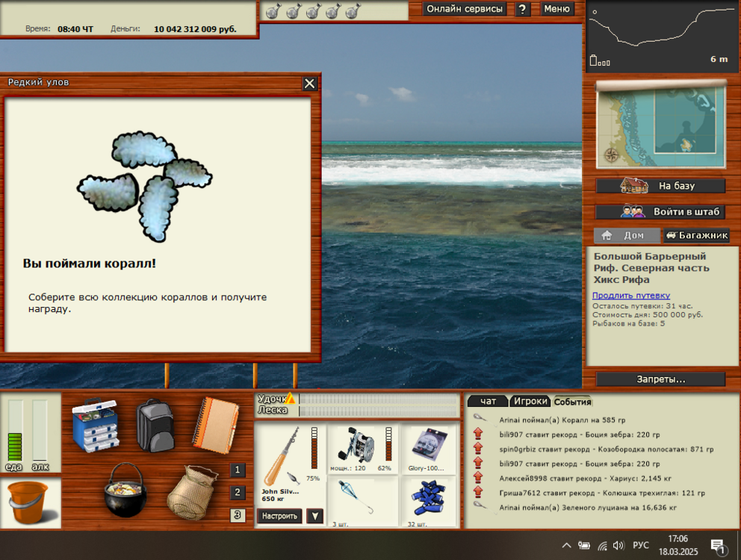Open the blue tackle box
Viewport: 741px width, 560px height.
(96, 425)
